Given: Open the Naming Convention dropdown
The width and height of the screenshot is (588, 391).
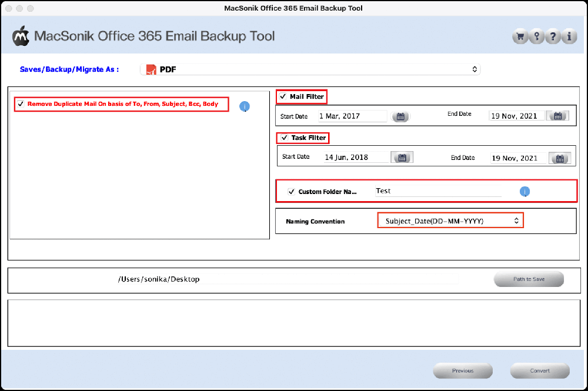Looking at the screenshot, I should click(450, 221).
